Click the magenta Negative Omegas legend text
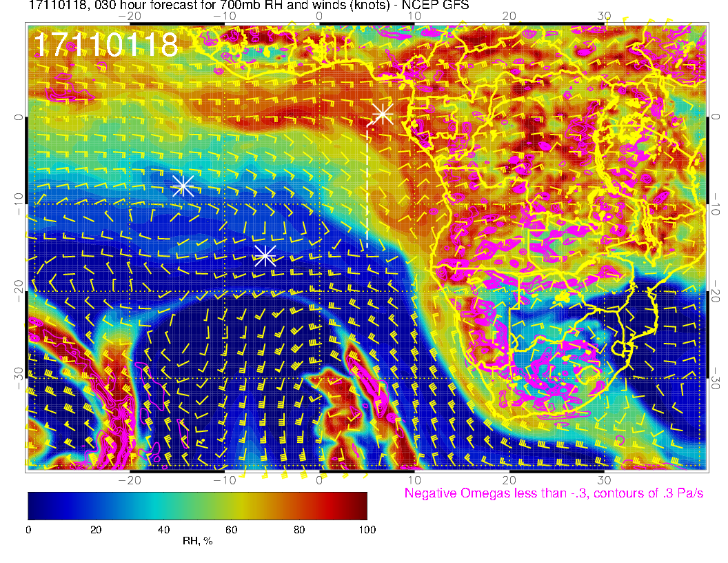The height and width of the screenshot is (563, 728). coord(554,493)
